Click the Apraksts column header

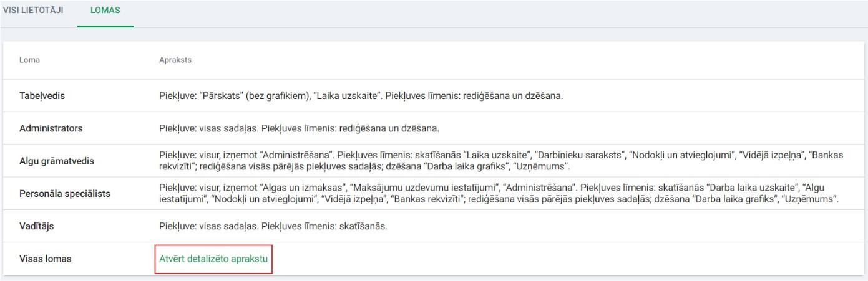click(x=175, y=60)
